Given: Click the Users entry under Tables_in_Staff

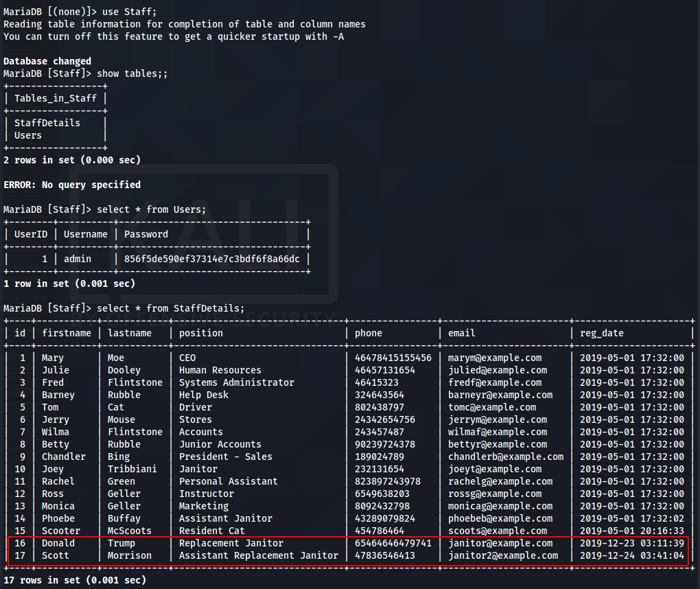Looking at the screenshot, I should coord(28,135).
